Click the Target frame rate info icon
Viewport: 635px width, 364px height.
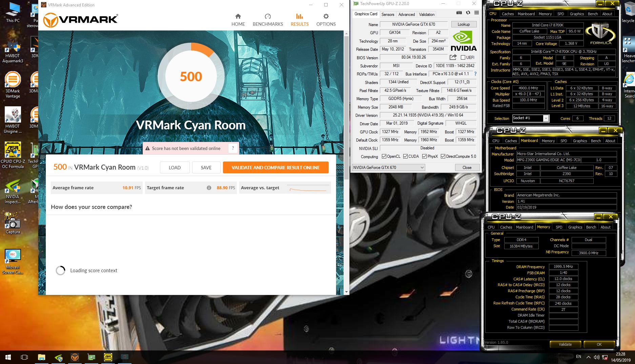coord(209,188)
